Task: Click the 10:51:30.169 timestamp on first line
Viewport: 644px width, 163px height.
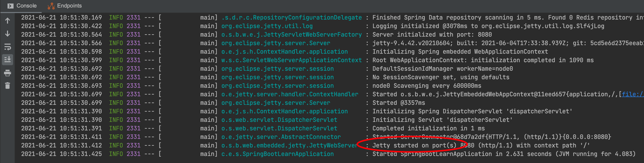Action: pos(81,18)
